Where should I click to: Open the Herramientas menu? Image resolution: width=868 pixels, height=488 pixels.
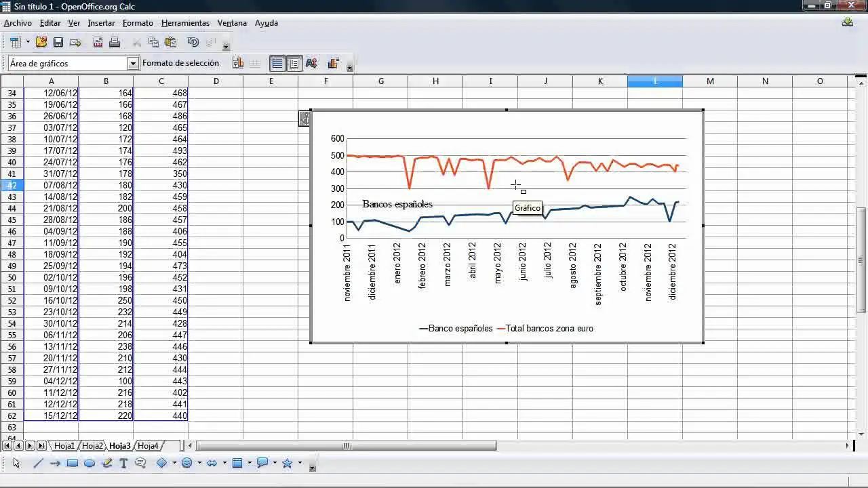tap(185, 23)
